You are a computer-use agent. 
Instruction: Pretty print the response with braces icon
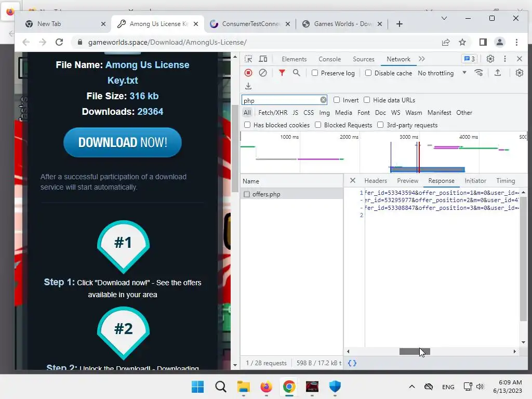tap(352, 363)
